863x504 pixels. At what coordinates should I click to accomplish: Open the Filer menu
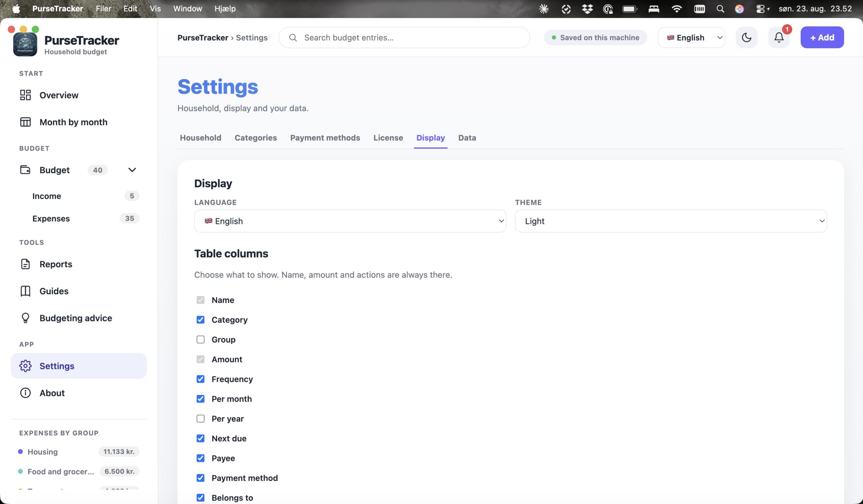[x=103, y=8]
